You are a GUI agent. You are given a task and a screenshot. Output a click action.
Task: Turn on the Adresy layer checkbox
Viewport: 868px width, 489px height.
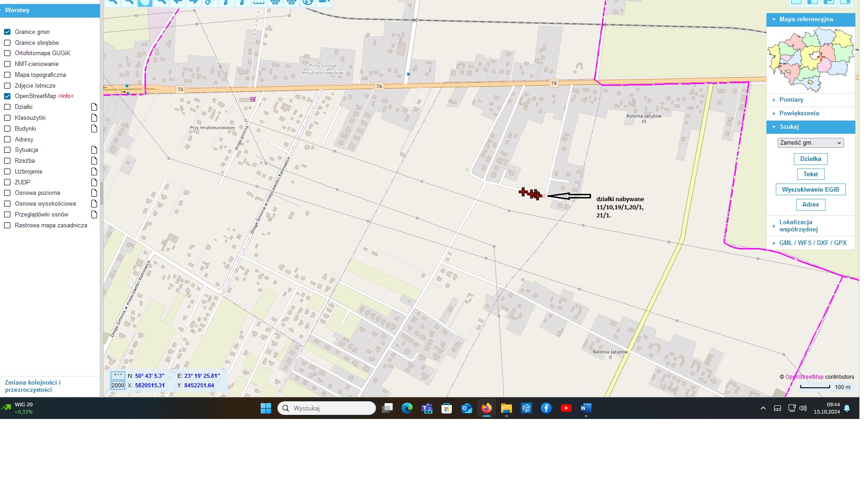coord(7,140)
